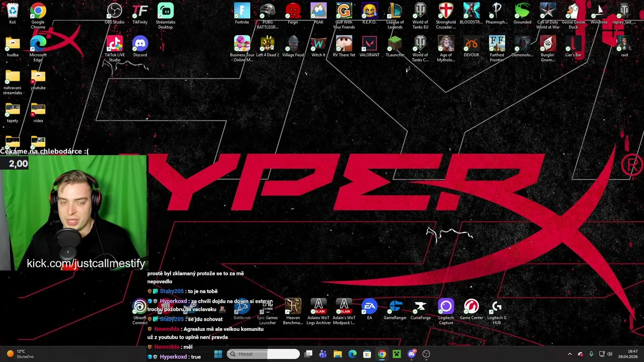Open the youtube folder on desktop
Viewport: 644px width, 362px height.
point(38,79)
